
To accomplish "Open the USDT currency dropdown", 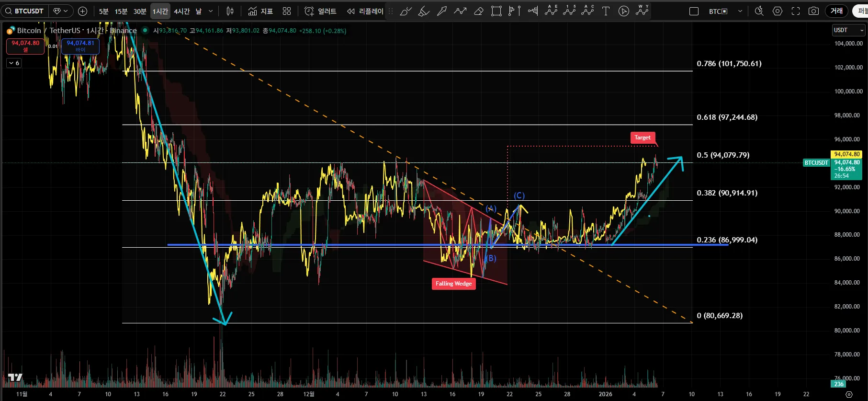I will pyautogui.click(x=848, y=30).
